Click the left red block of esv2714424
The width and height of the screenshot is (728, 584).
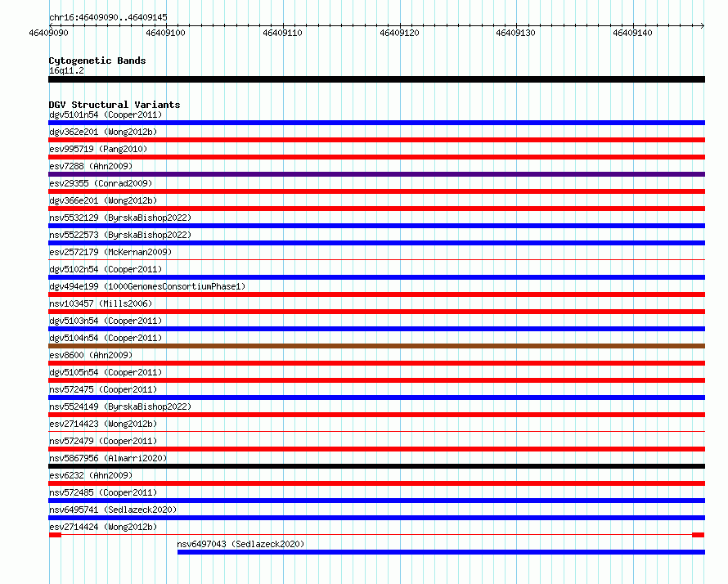[56, 535]
